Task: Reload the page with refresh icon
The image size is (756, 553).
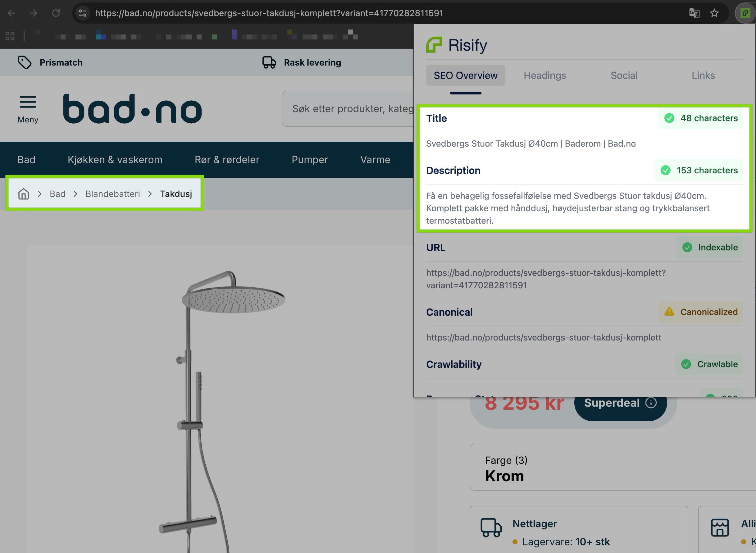Action: click(56, 13)
